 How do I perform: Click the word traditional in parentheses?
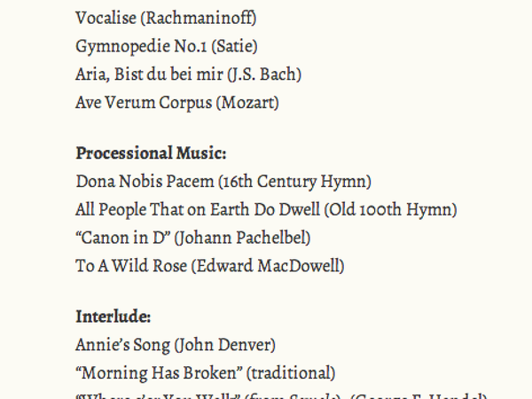tap(291, 373)
